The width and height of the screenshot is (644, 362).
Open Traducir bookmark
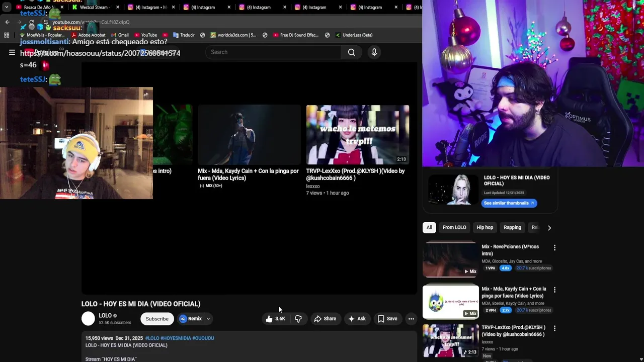[184, 35]
